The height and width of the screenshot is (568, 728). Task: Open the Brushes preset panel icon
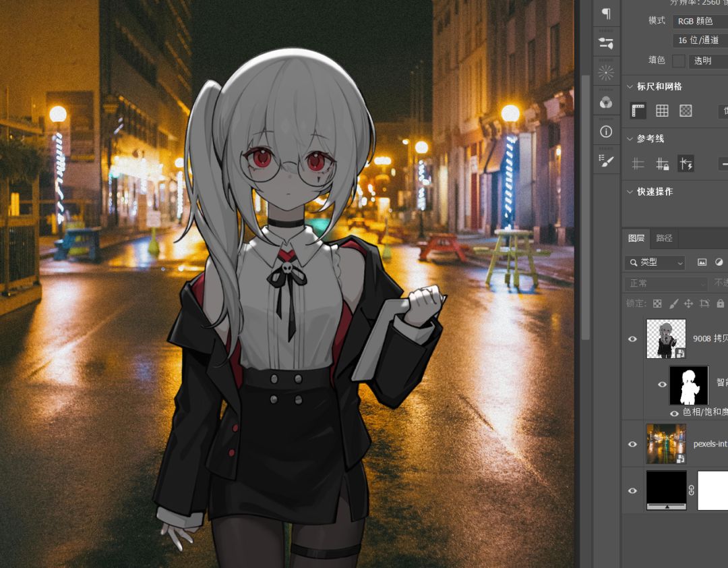click(606, 161)
